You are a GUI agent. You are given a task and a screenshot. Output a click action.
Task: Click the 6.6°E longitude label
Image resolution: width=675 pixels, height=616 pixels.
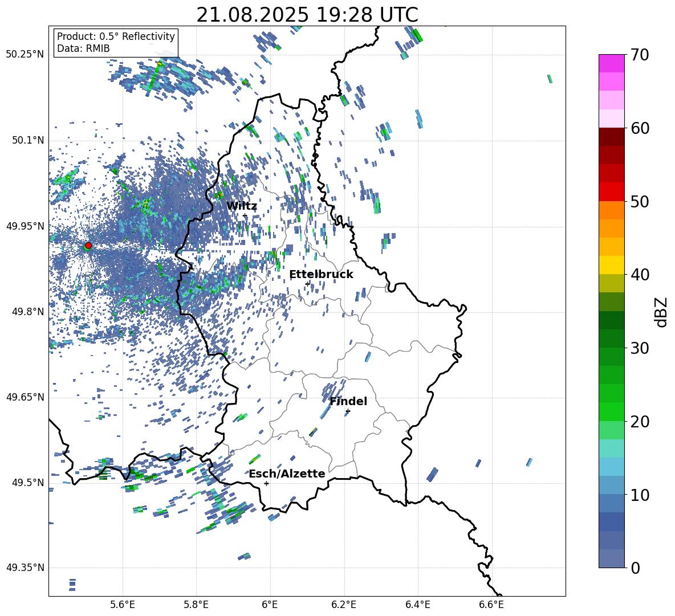click(491, 605)
